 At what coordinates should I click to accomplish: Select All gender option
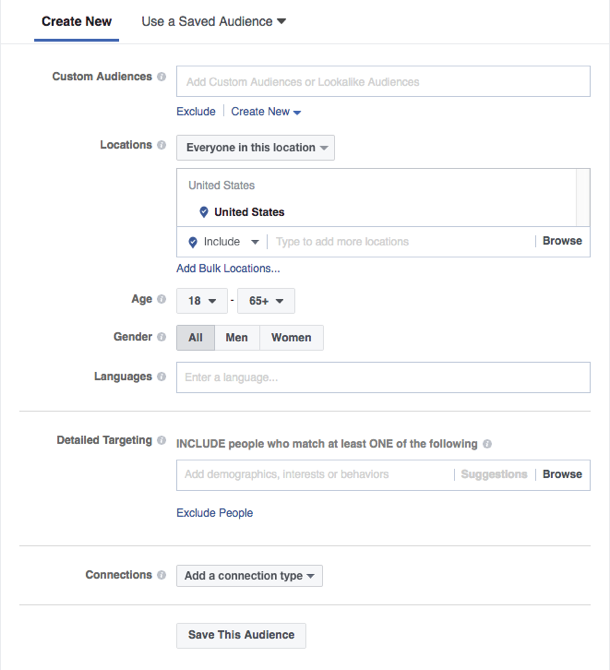point(195,338)
